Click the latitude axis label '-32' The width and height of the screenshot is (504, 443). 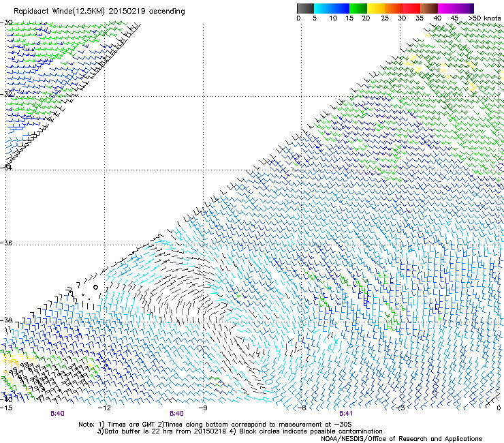tap(6, 94)
